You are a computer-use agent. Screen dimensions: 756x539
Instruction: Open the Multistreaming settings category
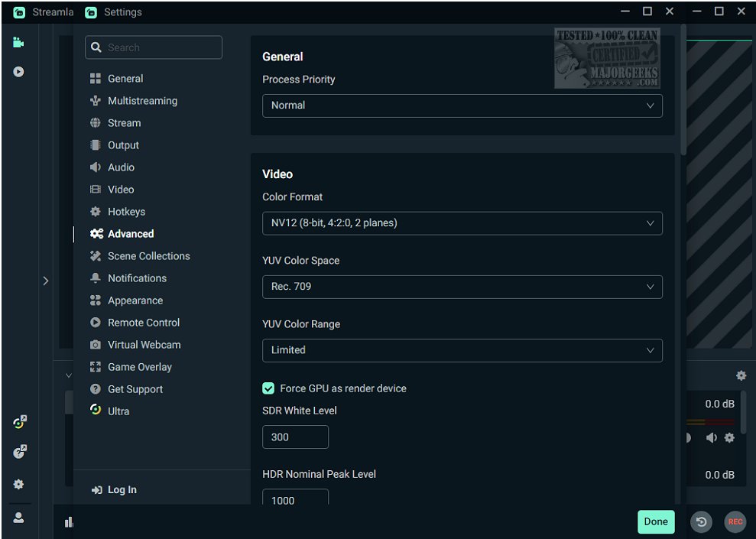(134, 101)
